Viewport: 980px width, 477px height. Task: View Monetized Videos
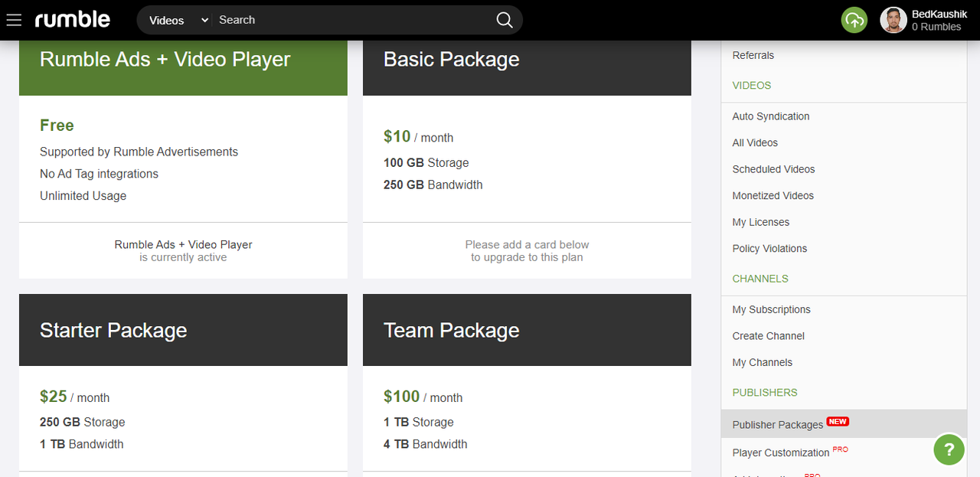[x=773, y=195]
